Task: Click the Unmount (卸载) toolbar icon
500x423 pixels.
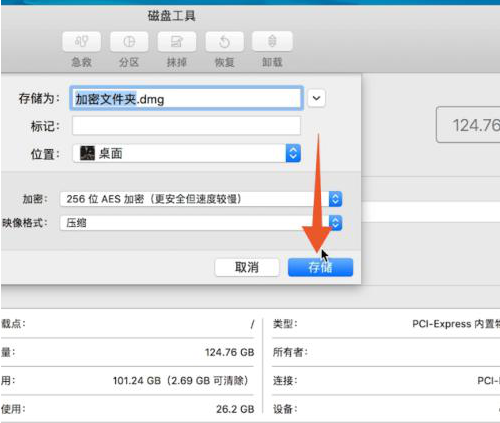Action: click(x=272, y=42)
